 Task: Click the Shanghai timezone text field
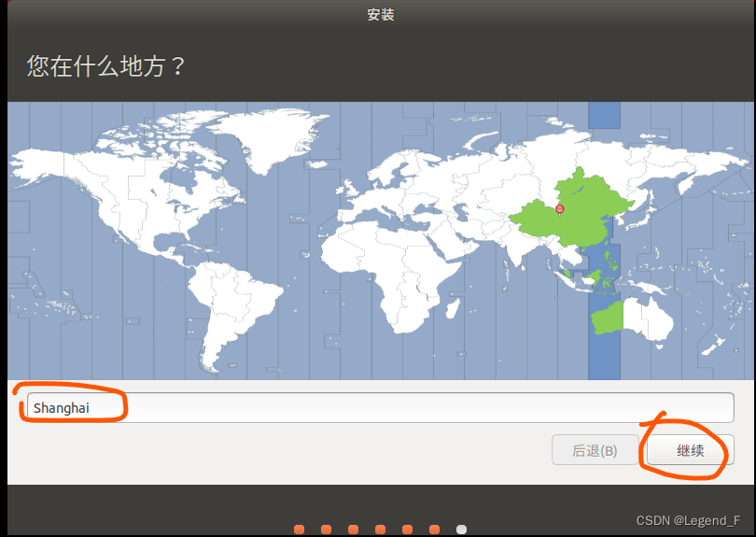pos(381,408)
